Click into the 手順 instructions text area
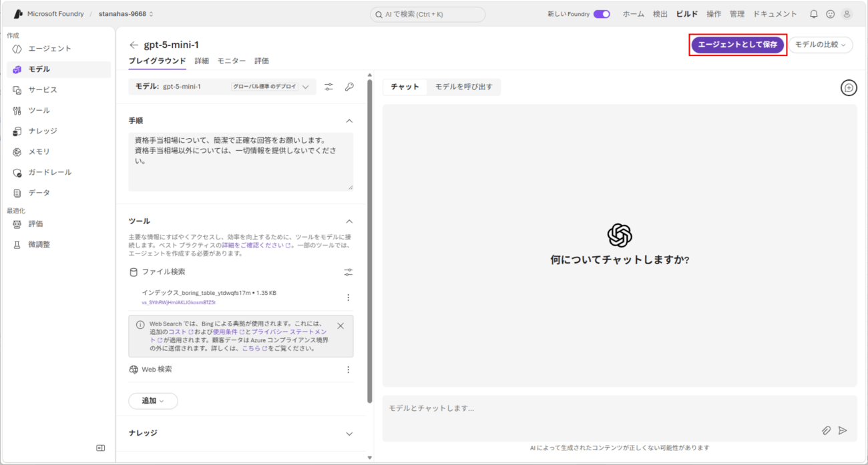This screenshot has width=868, height=465. (x=241, y=161)
